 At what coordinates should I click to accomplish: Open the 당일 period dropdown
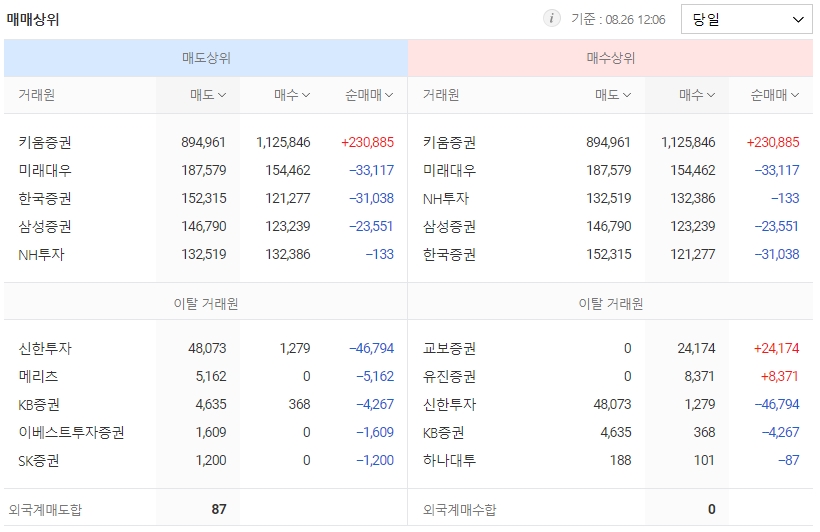point(746,19)
